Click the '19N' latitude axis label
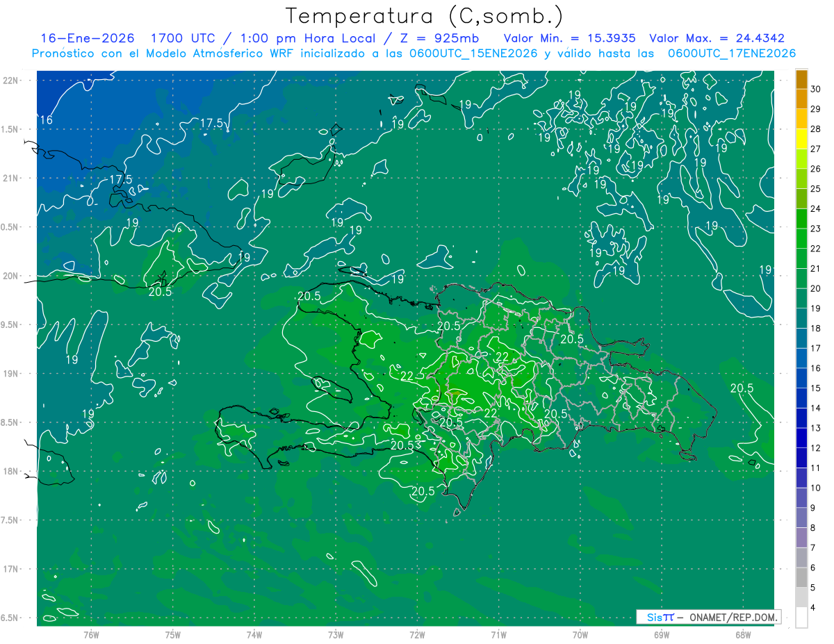 tap(11, 373)
